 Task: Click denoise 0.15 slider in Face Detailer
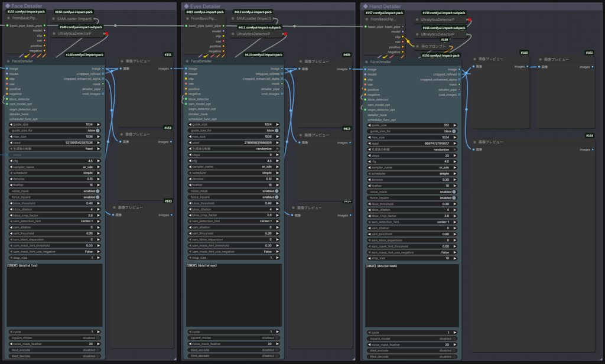pos(54,179)
